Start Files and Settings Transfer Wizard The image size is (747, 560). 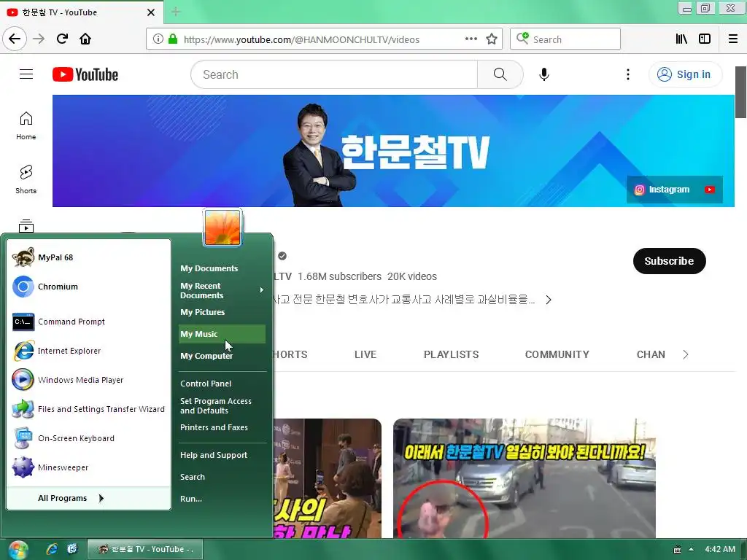point(88,409)
